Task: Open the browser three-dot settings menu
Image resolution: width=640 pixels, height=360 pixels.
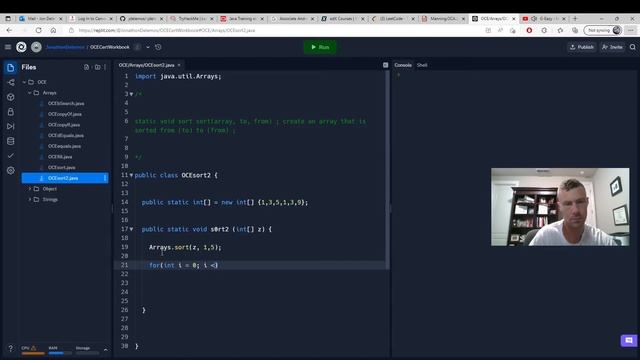Action: 631,30
